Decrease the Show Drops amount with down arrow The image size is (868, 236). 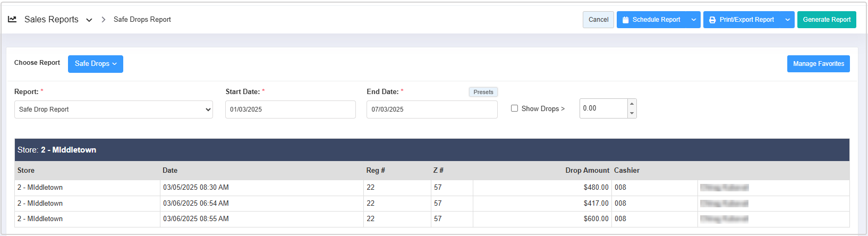[x=632, y=113]
